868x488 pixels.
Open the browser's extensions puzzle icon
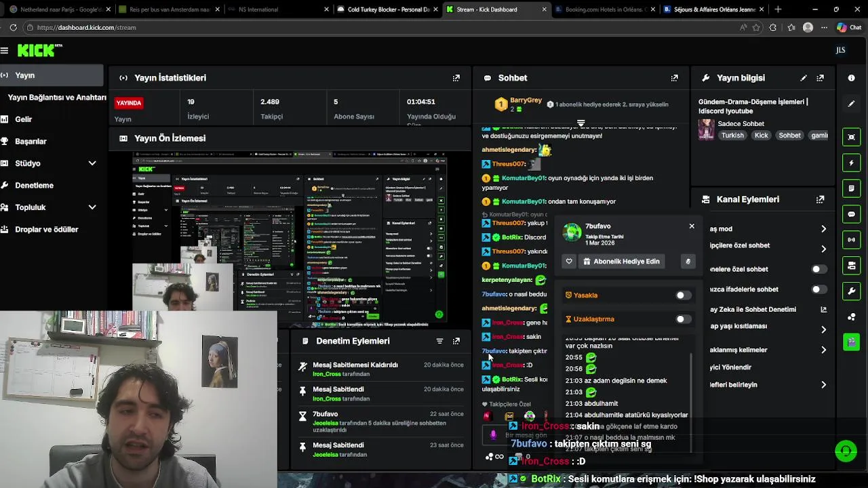pyautogui.click(x=773, y=28)
